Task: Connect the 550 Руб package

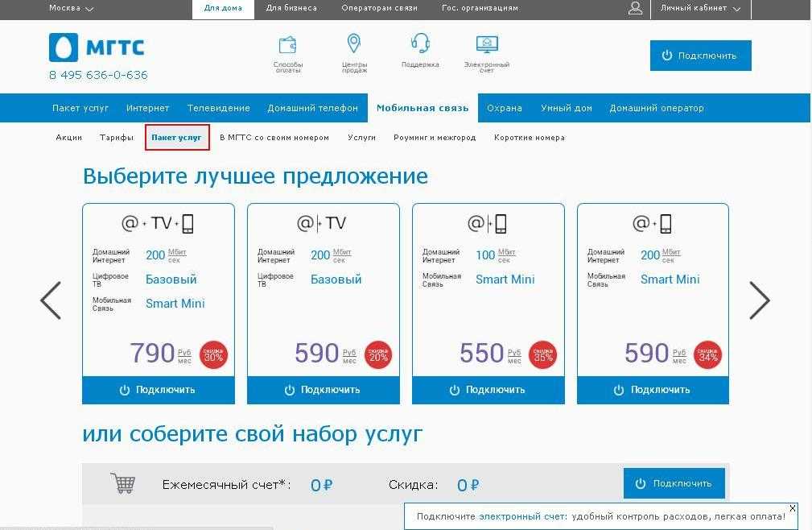Action: (488, 390)
